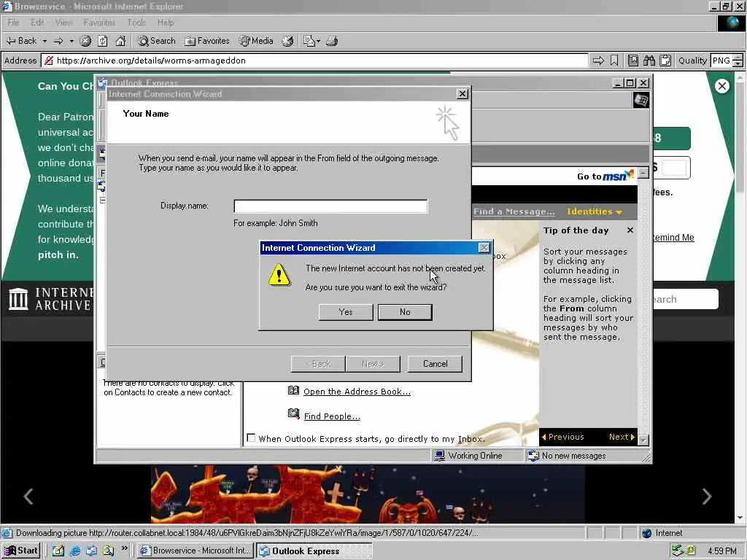Click the Go to msn link

pyautogui.click(x=605, y=176)
